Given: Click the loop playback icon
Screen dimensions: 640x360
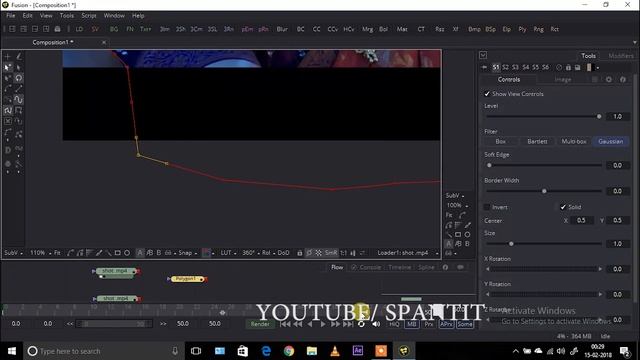Looking at the screenshot, I should tap(361, 324).
